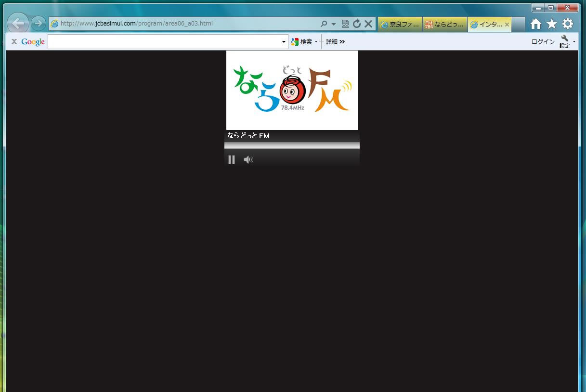The width and height of the screenshot is (586, 392).
Task: Click the 検索 search button
Action: point(302,42)
